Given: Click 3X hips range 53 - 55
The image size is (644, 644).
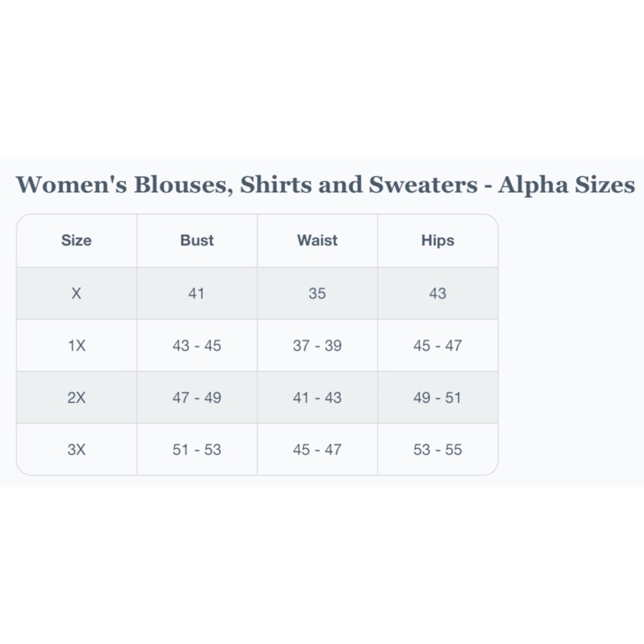Looking at the screenshot, I should point(438,450).
